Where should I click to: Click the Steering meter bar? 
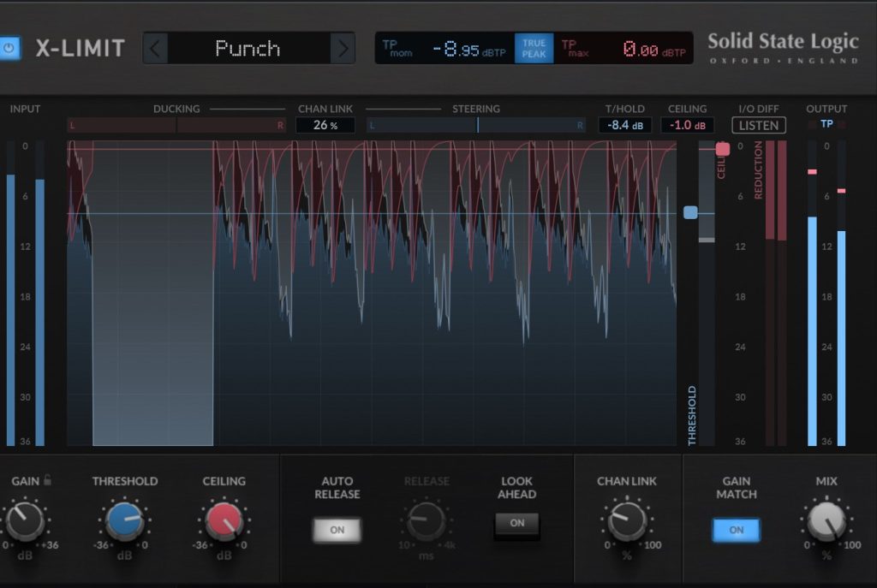click(477, 126)
